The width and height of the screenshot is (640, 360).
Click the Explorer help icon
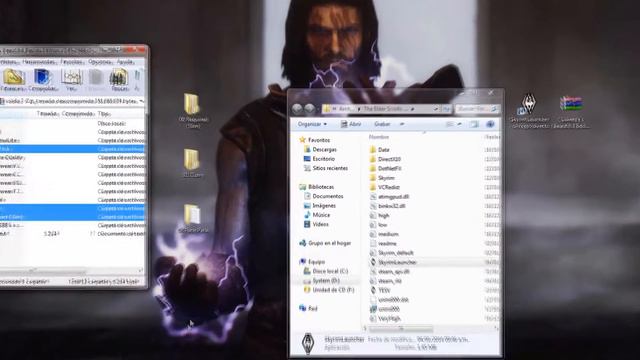pyautogui.click(x=490, y=124)
